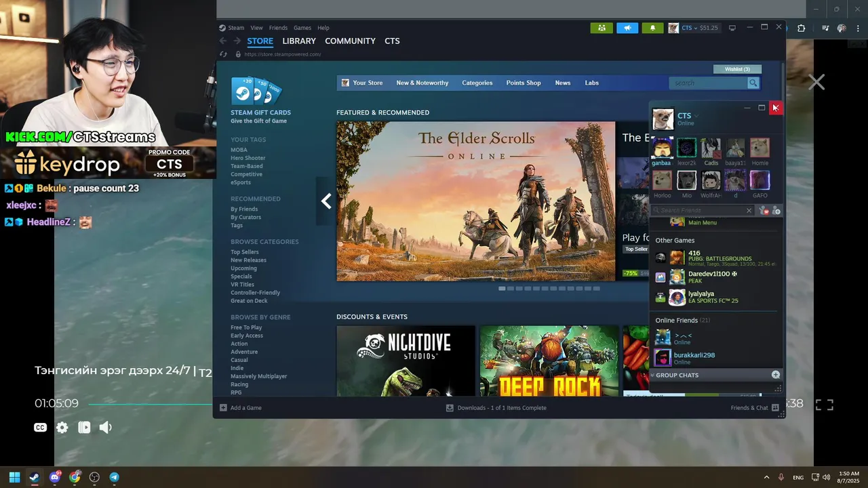Image resolution: width=868 pixels, height=488 pixels.
Task: Click the Search Friends input field
Action: (x=701, y=211)
